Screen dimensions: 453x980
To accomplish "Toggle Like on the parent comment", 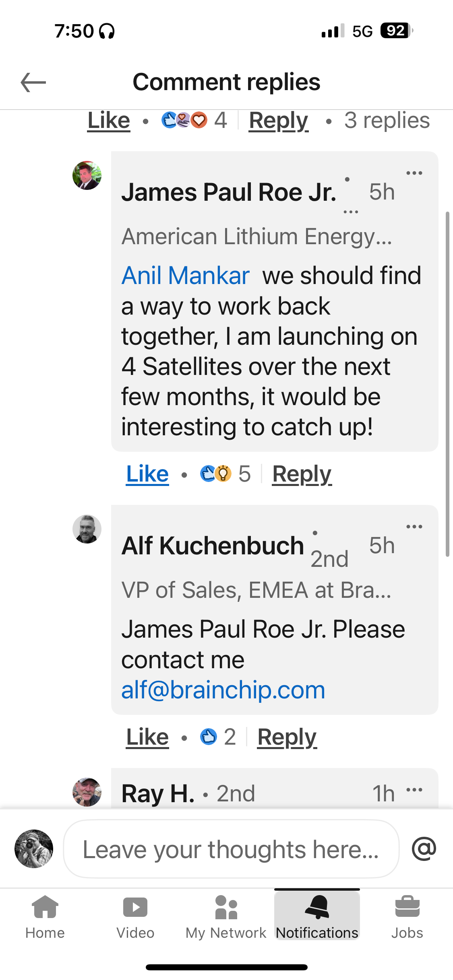I will point(109,120).
